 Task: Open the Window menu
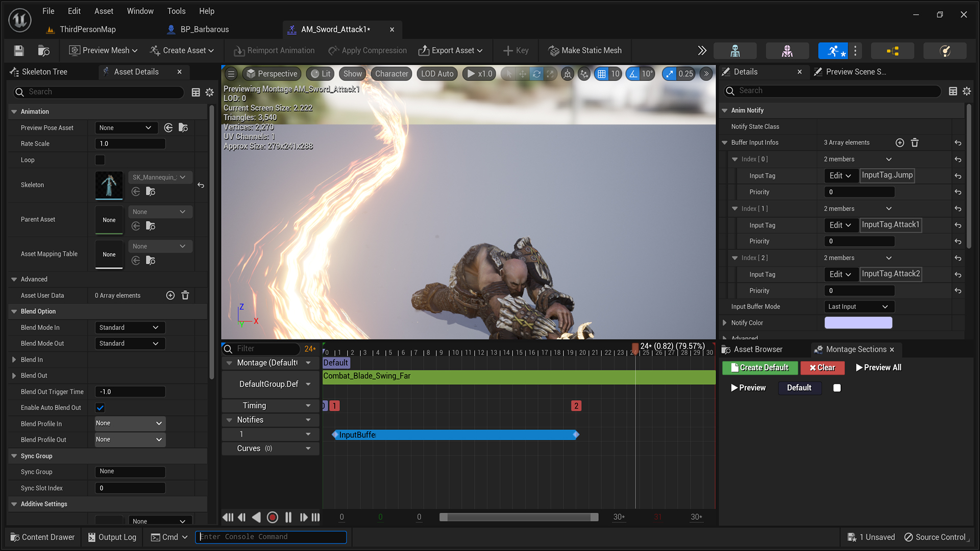click(x=140, y=11)
